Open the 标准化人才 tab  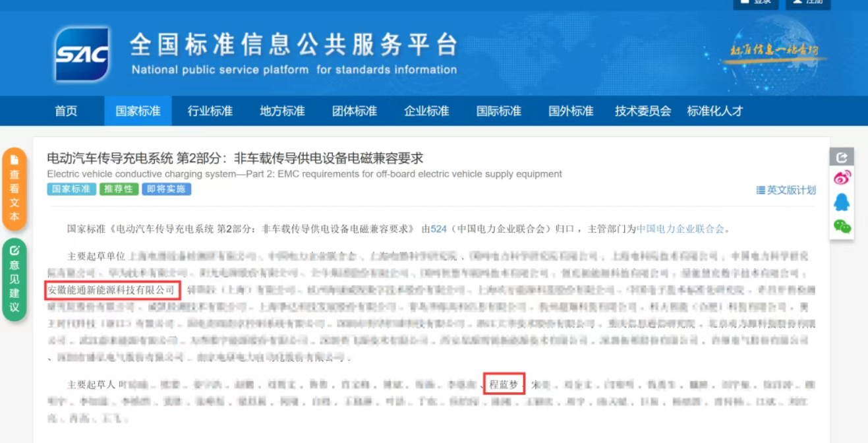715,111
